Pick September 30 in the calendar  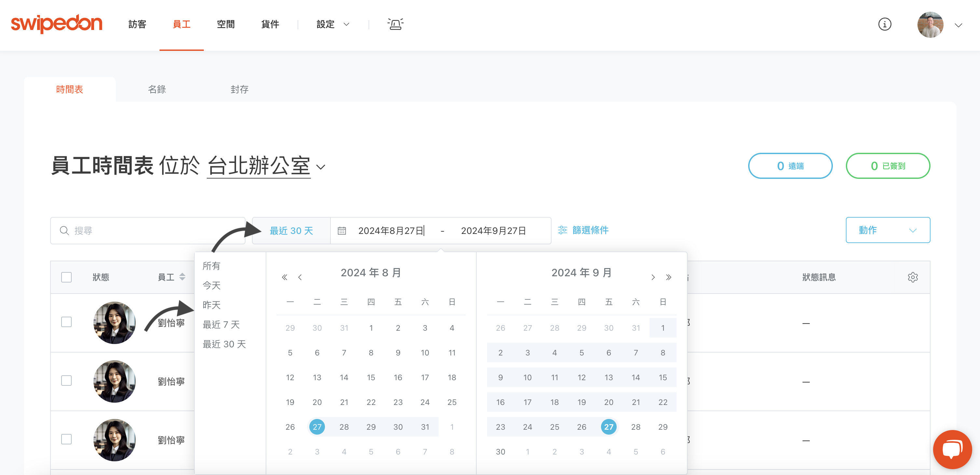(501, 452)
